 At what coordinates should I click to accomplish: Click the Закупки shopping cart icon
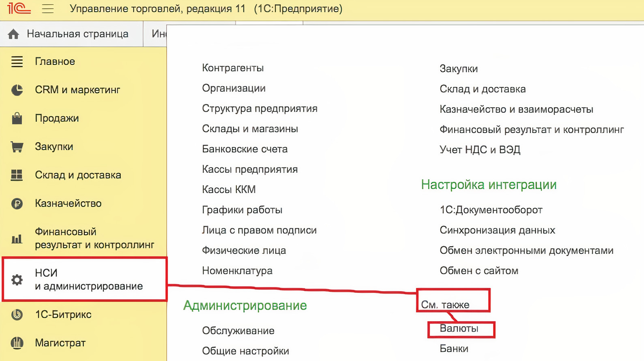click(x=17, y=146)
